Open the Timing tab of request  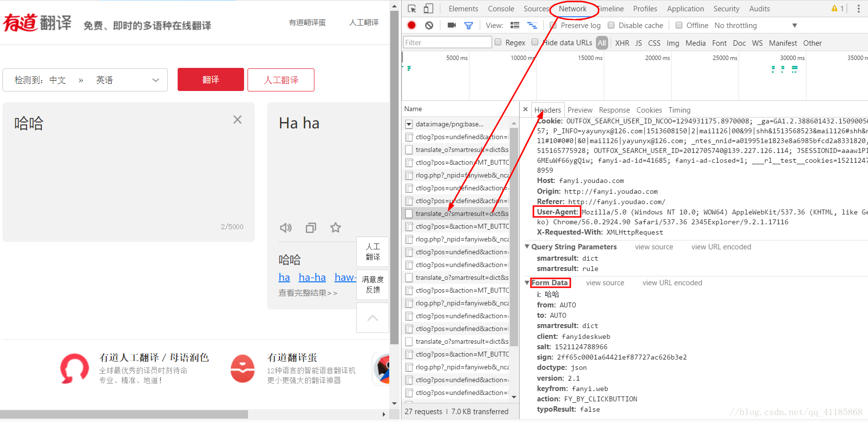coord(679,110)
